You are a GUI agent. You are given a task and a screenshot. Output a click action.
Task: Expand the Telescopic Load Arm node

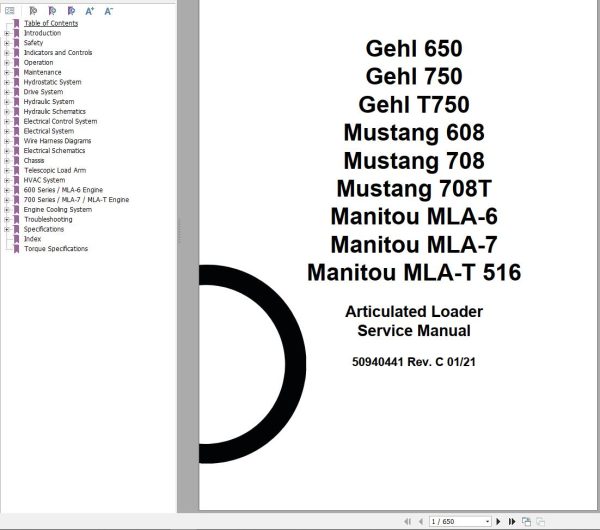click(7, 170)
